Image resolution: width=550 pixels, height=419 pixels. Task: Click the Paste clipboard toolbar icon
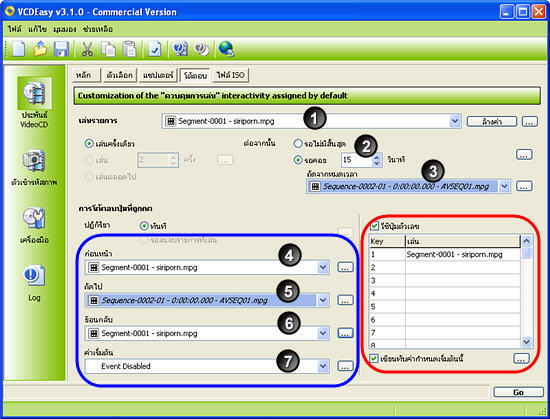point(129,49)
